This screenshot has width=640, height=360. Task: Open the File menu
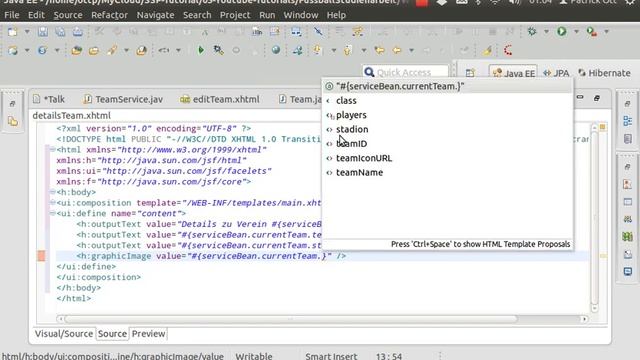click(11, 15)
